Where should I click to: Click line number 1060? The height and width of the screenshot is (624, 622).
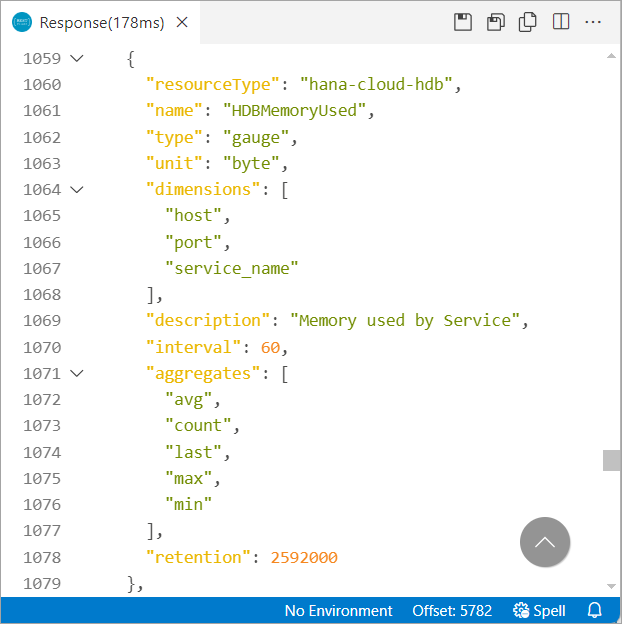click(42, 85)
